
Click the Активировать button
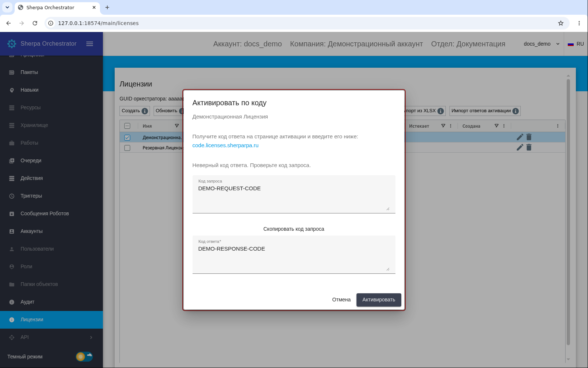[x=379, y=300]
